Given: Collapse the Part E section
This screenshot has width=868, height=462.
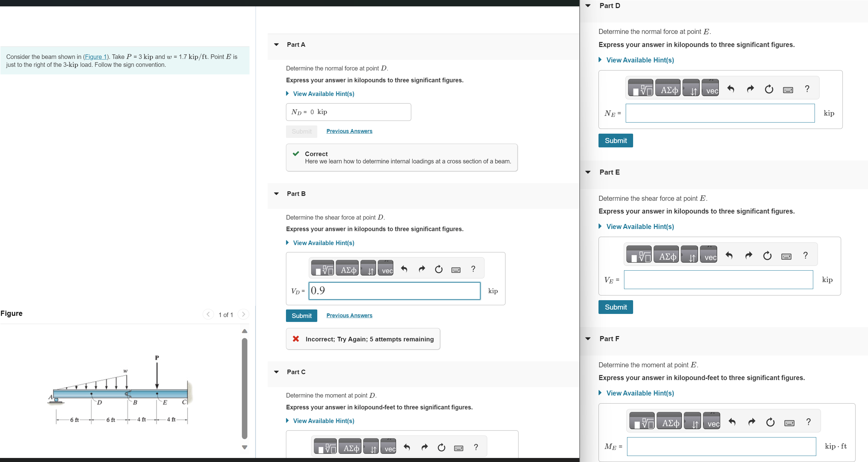Looking at the screenshot, I should 588,172.
